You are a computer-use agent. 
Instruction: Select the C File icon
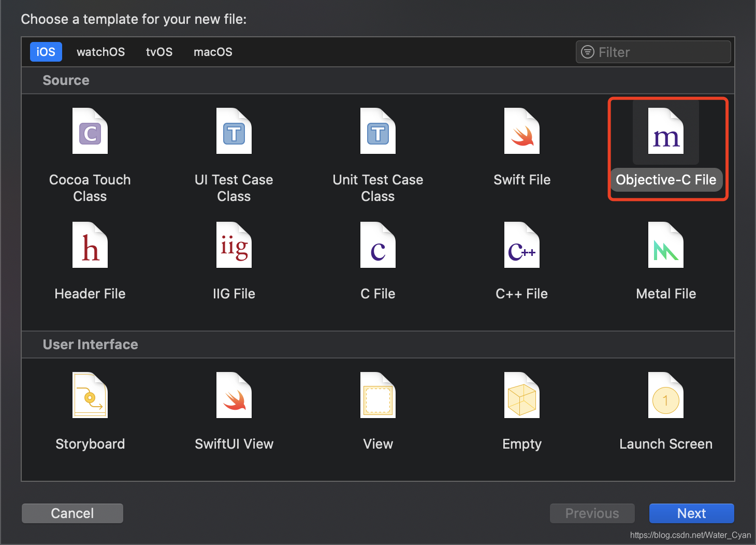[x=378, y=245]
